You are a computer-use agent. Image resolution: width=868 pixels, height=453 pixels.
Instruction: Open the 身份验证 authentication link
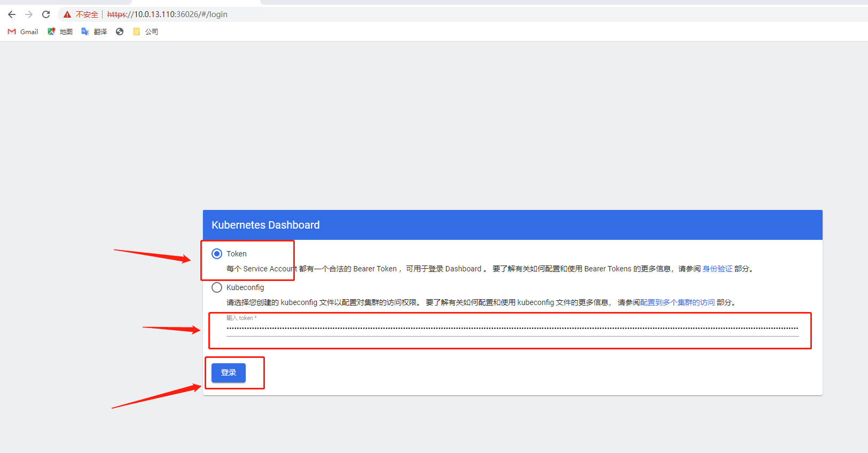(x=717, y=269)
